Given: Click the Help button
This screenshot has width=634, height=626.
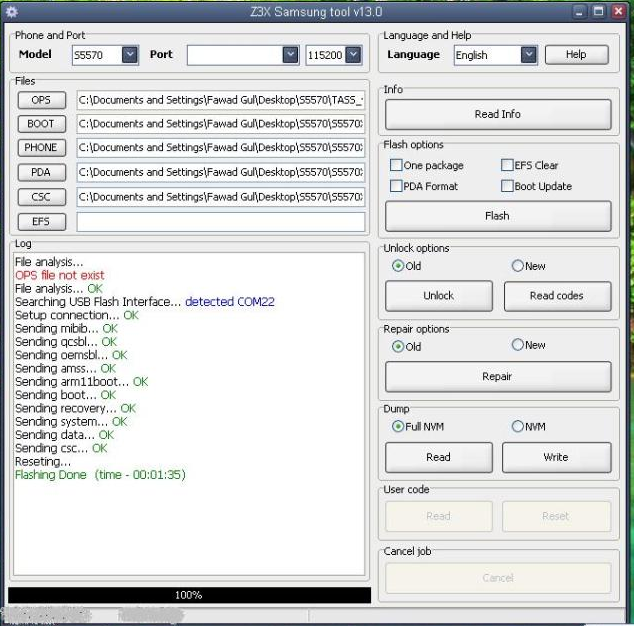Looking at the screenshot, I should point(576,55).
